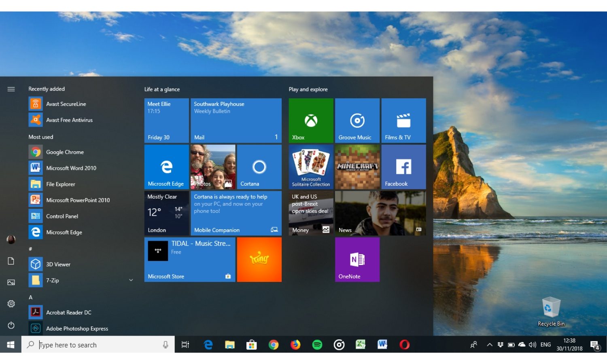Open Spotify from the taskbar
Image resolution: width=607 pixels, height=364 pixels.
[317, 345]
